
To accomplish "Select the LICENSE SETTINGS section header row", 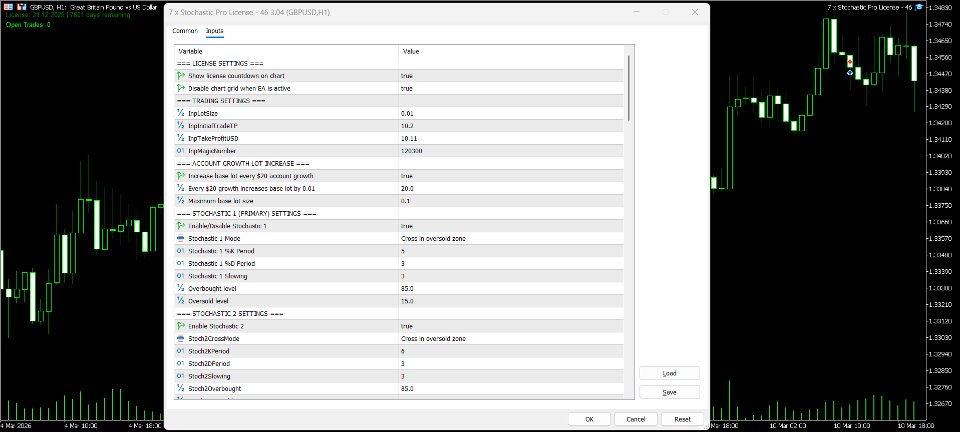I will [x=399, y=64].
